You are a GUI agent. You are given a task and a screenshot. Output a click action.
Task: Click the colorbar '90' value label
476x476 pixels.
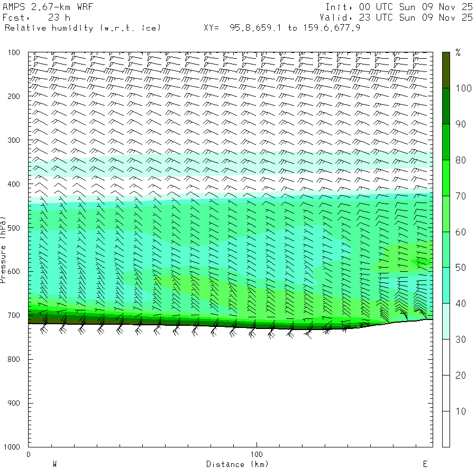point(461,124)
